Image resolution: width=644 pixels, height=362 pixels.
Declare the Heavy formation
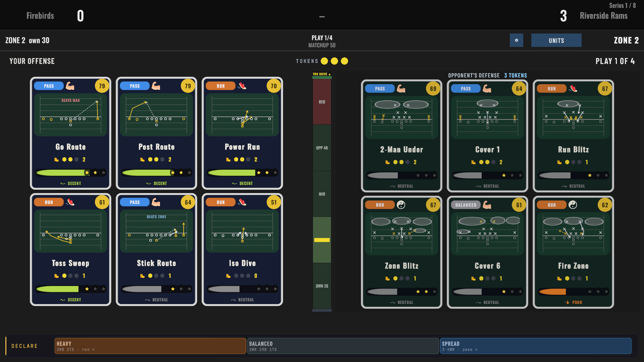150,346
